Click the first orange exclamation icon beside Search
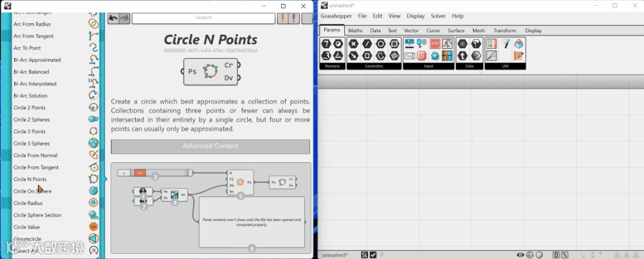Image resolution: width=644 pixels, height=259 pixels. coord(282,18)
